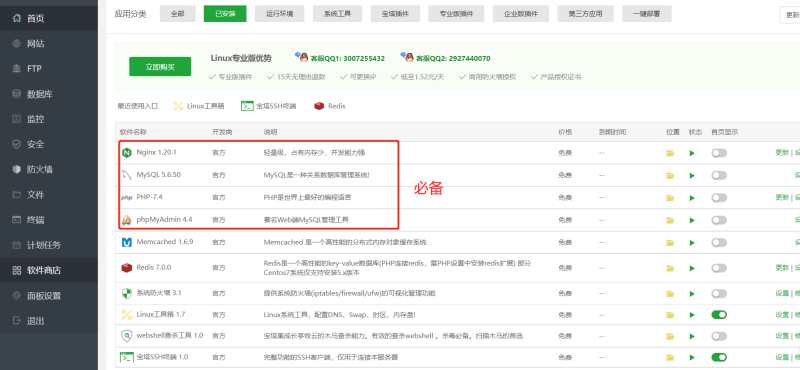800x370 pixels.
Task: Switch to the 运行环境 category tab
Action: pyautogui.click(x=280, y=14)
